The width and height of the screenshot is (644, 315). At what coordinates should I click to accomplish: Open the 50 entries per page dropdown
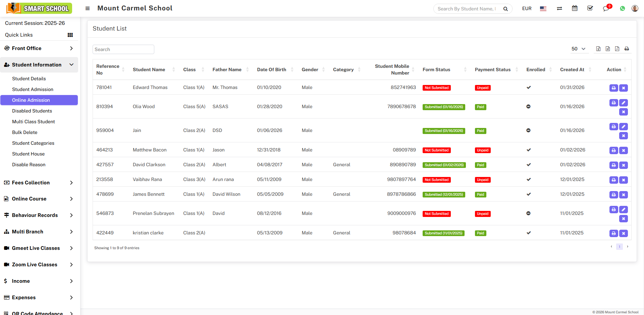[578, 49]
